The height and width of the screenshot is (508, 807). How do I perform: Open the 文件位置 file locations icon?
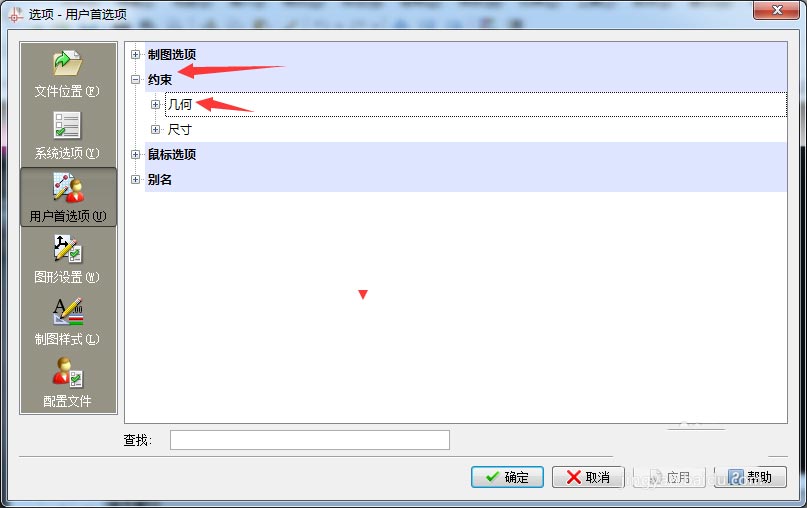(67, 63)
